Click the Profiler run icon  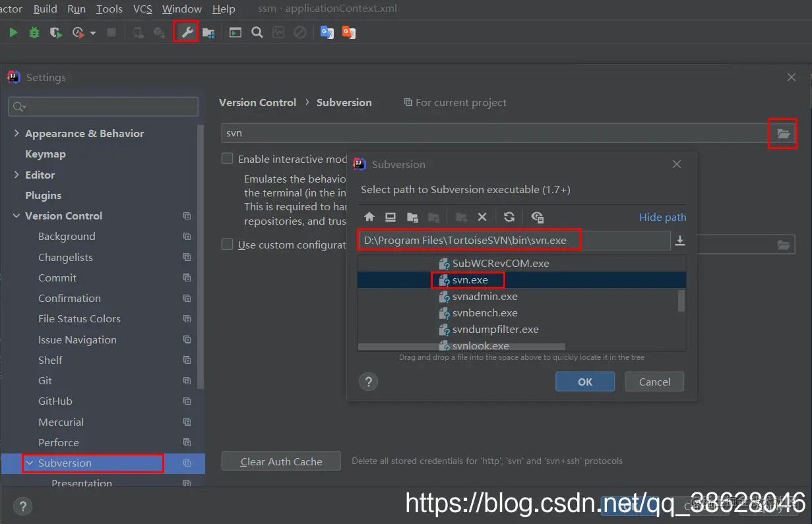pos(78,32)
